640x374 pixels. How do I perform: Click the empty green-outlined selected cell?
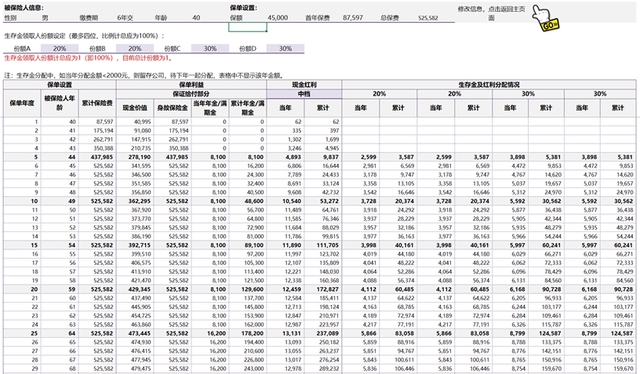pyautogui.click(x=247, y=27)
